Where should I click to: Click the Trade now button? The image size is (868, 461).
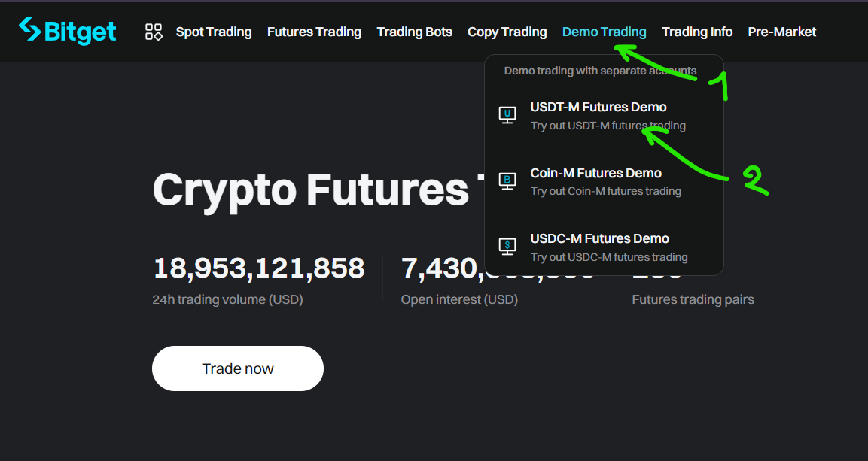tap(237, 368)
